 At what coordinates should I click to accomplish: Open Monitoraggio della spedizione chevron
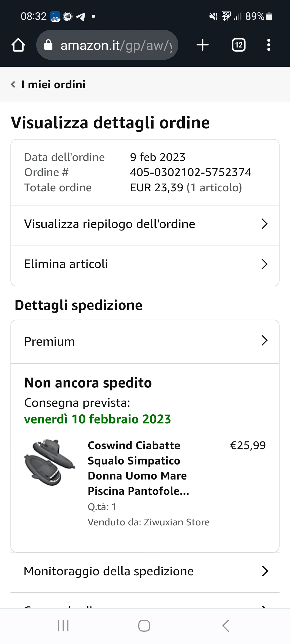point(265,571)
